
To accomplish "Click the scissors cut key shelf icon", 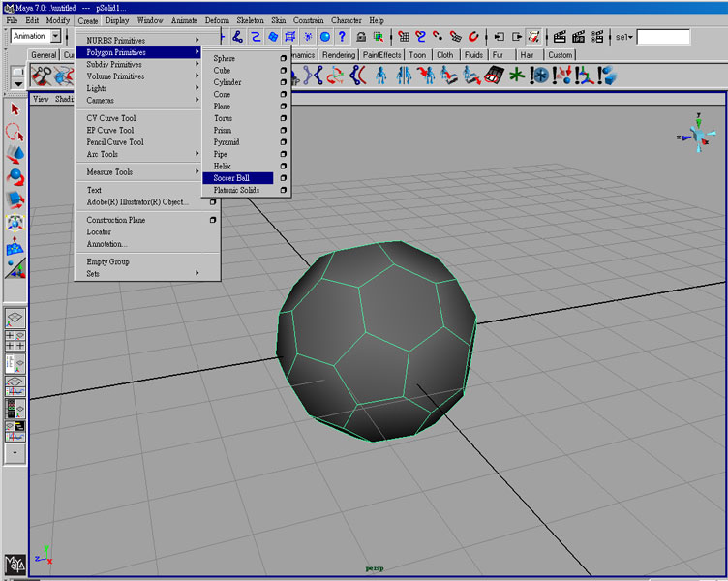I will [x=42, y=76].
